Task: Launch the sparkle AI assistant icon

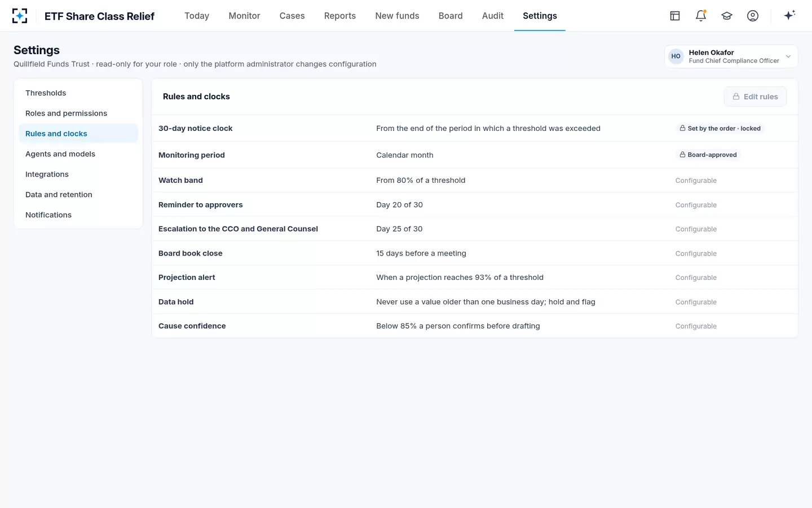Action: [789, 16]
